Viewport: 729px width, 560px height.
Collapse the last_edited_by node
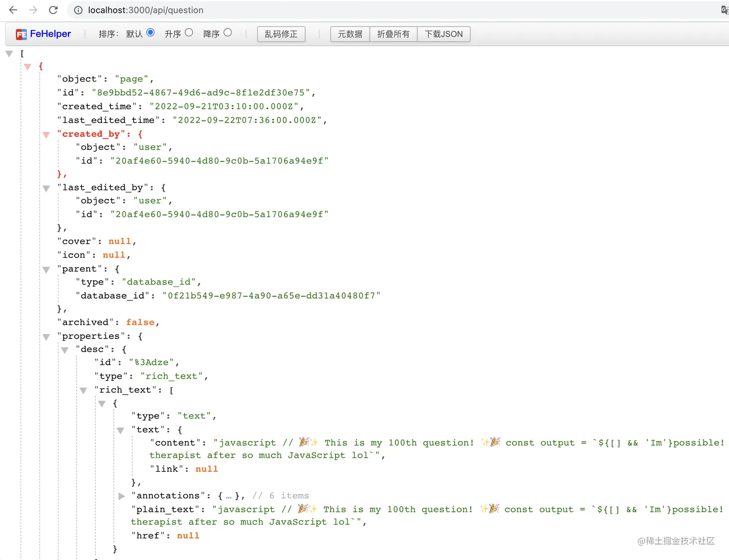(x=46, y=189)
